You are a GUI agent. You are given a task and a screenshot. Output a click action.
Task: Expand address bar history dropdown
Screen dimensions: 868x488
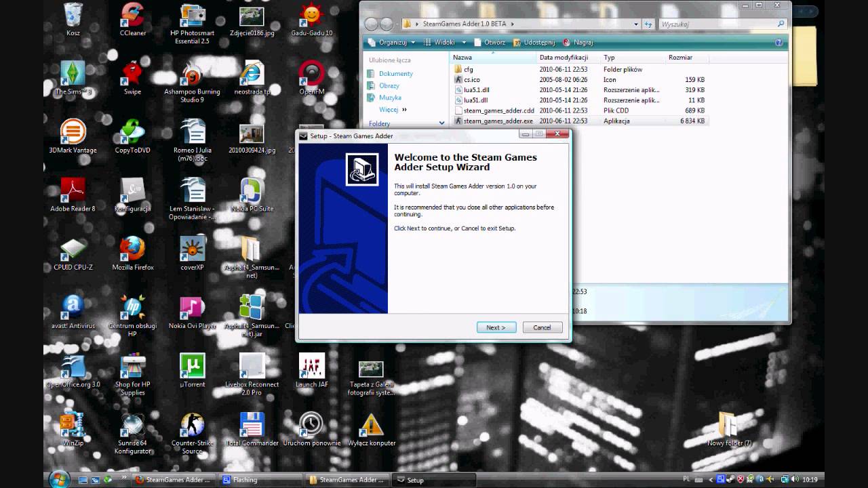(x=636, y=24)
